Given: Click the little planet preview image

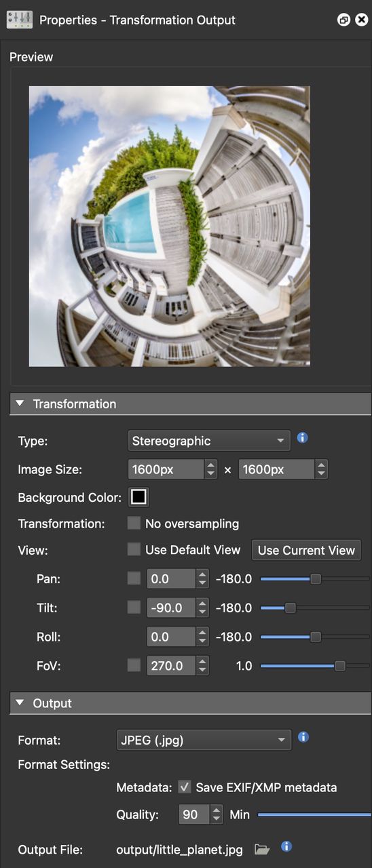Looking at the screenshot, I should [x=170, y=226].
